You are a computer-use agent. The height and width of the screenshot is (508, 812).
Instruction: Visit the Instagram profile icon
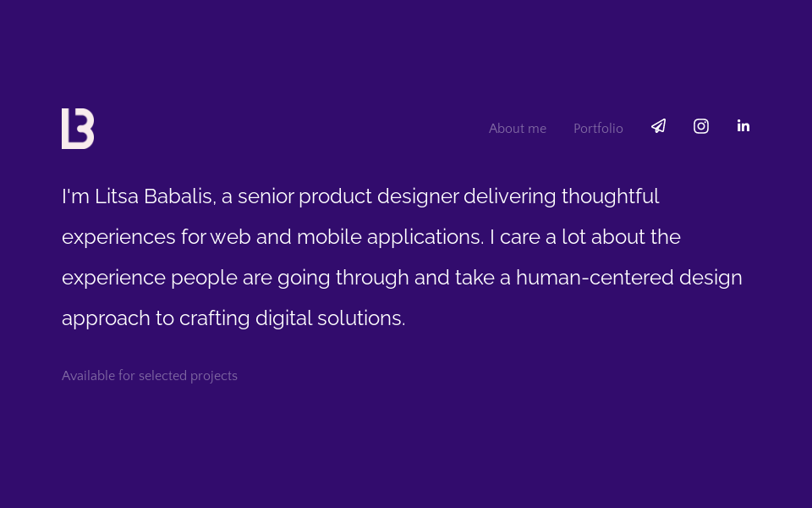701,126
